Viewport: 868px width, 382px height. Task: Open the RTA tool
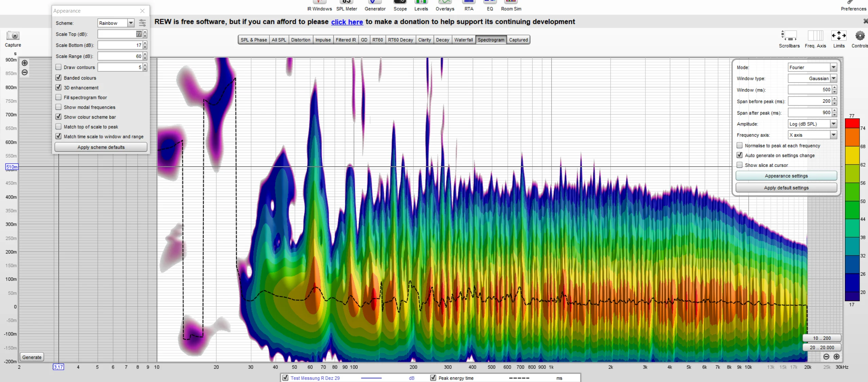point(469,6)
